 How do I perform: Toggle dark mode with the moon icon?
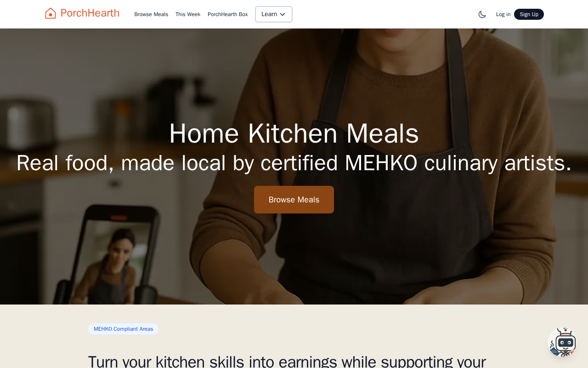482,14
